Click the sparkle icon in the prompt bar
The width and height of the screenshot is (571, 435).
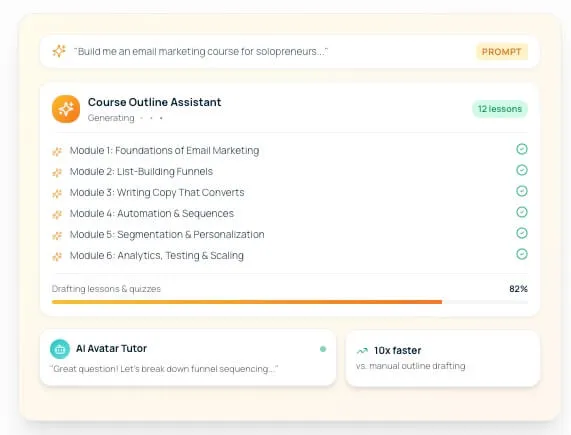59,51
